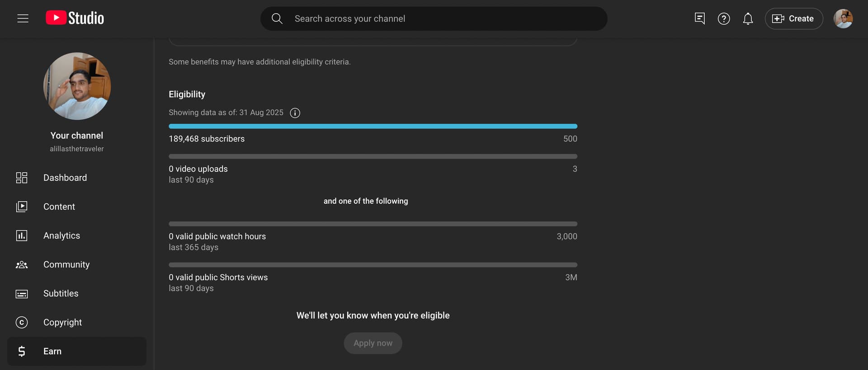This screenshot has width=868, height=370.
Task: Click the Dashboard grid icon
Action: click(22, 178)
